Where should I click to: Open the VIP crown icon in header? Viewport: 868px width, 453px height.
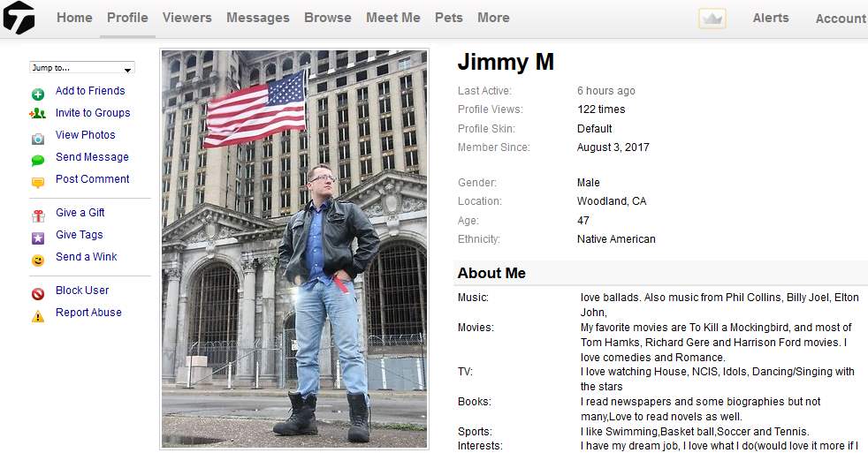click(712, 19)
